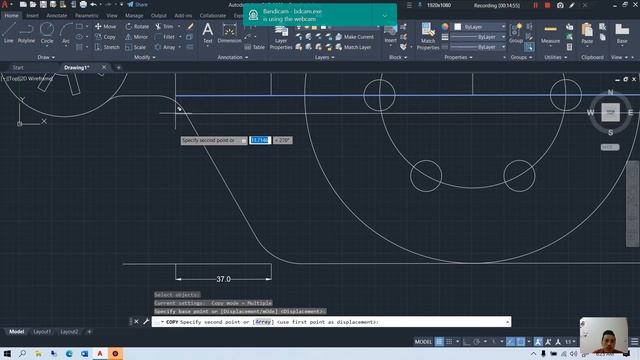The image size is (640, 360).
Task: Open the Insert ribbon tab
Action: (32, 16)
